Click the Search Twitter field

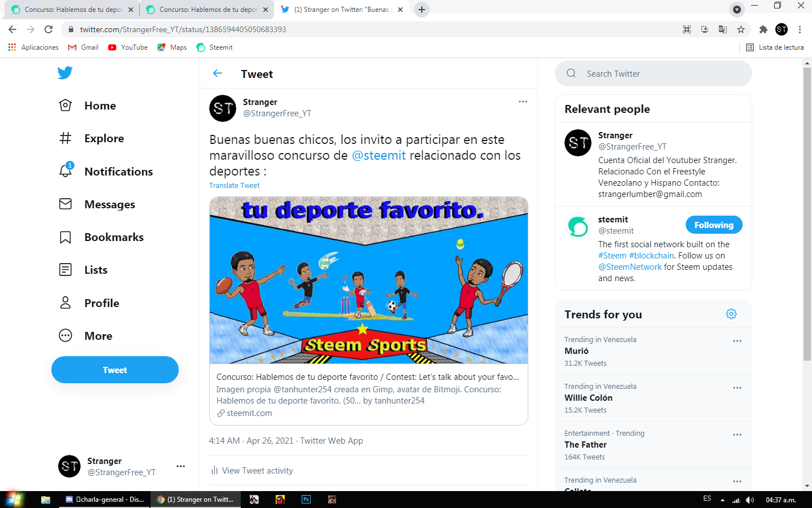pyautogui.click(x=654, y=73)
